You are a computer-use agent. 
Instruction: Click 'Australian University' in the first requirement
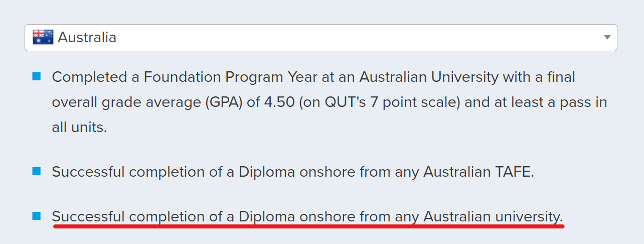point(429,77)
